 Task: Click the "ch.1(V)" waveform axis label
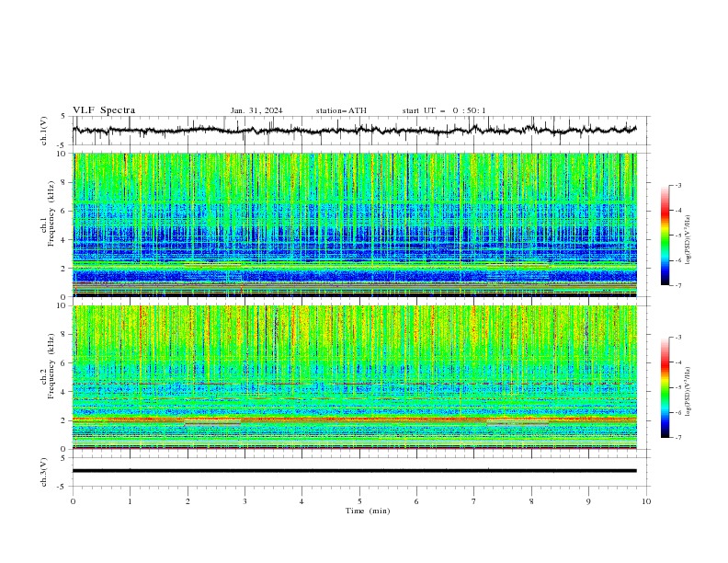coord(44,131)
